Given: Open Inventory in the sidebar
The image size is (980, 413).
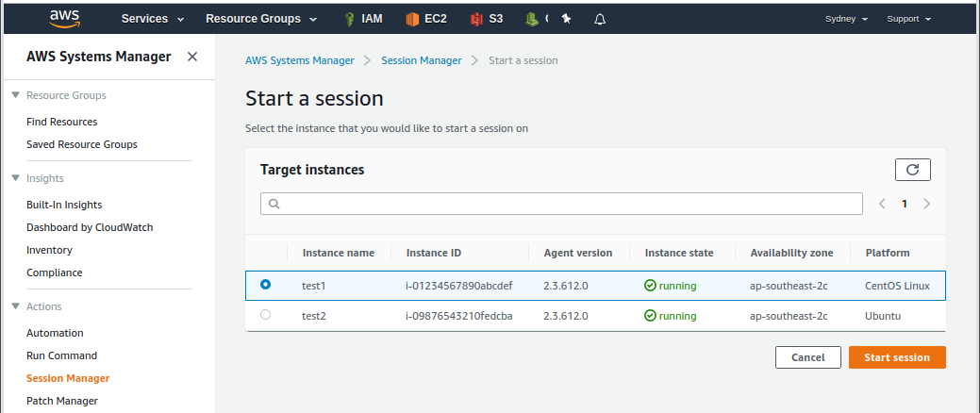Looking at the screenshot, I should (x=49, y=250).
